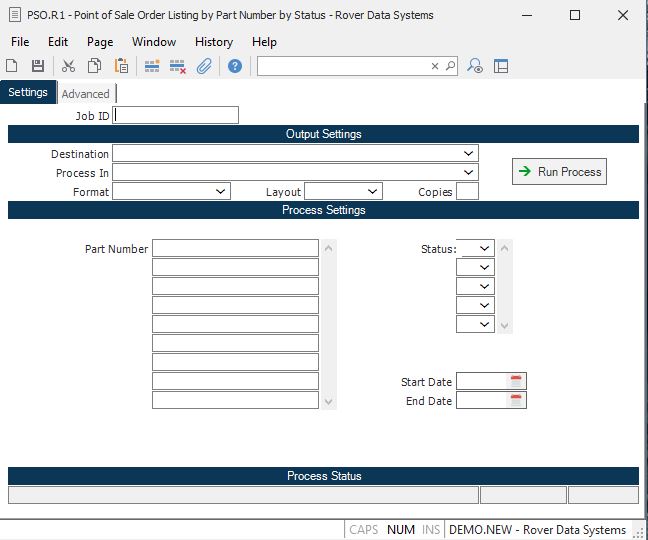Click the Job ID input field

coord(177,115)
